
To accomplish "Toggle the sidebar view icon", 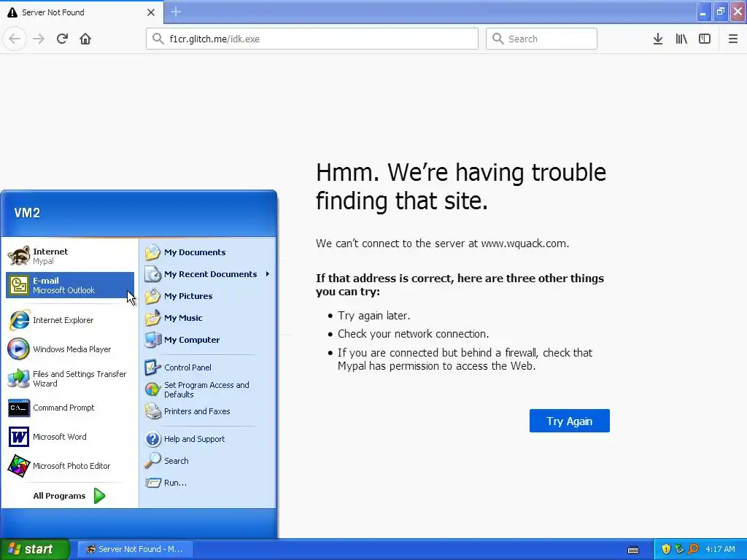I will pos(705,39).
